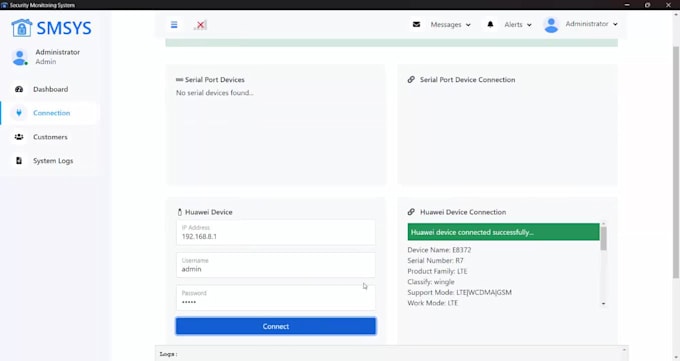The height and width of the screenshot is (361, 680).
Task: Click the Customers group icon
Action: click(19, 137)
